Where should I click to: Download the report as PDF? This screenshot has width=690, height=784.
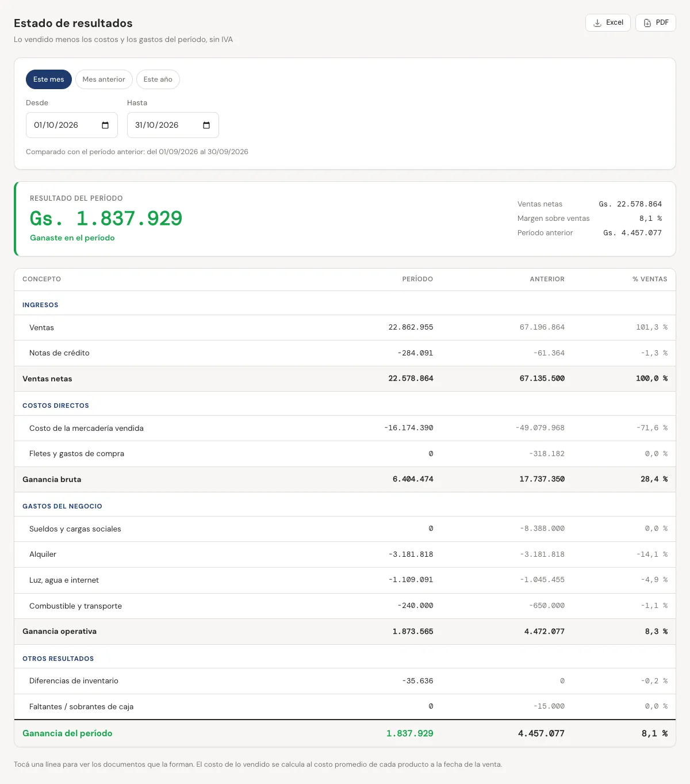[x=655, y=22]
